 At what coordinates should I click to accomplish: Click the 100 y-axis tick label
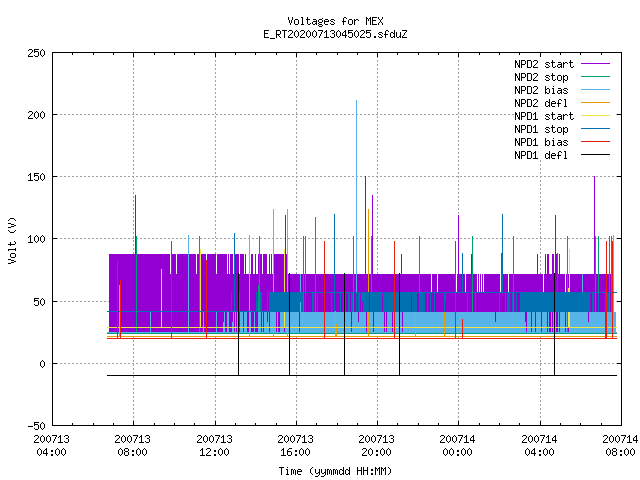pyautogui.click(x=36, y=239)
